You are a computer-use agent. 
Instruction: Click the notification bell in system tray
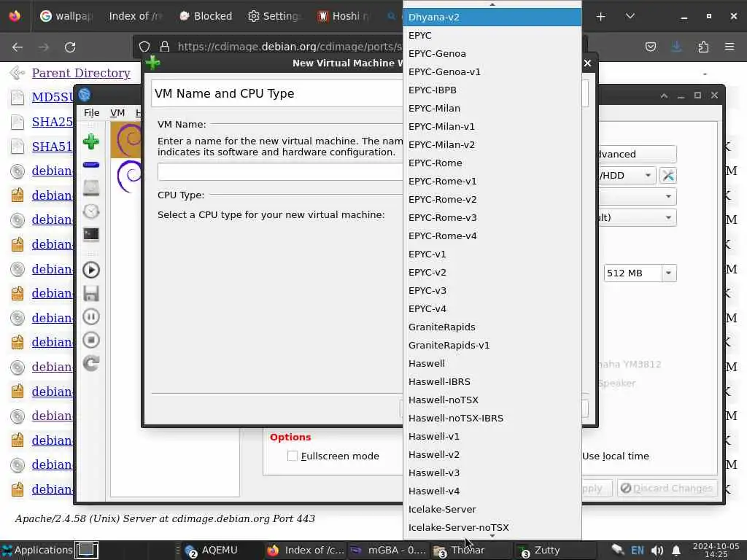point(676,551)
